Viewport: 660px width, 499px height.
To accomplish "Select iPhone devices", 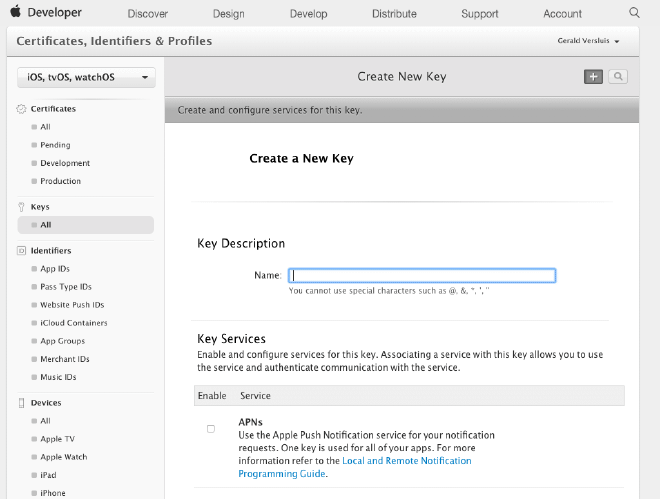I will pos(53,493).
